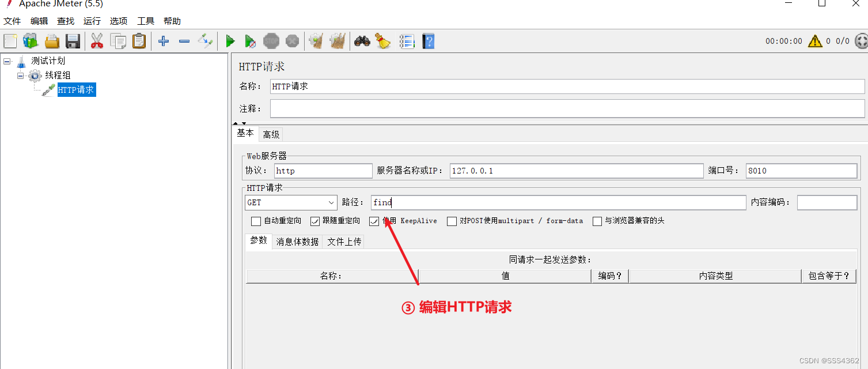
Task: Start the test with green arrow
Action: pyautogui.click(x=230, y=41)
